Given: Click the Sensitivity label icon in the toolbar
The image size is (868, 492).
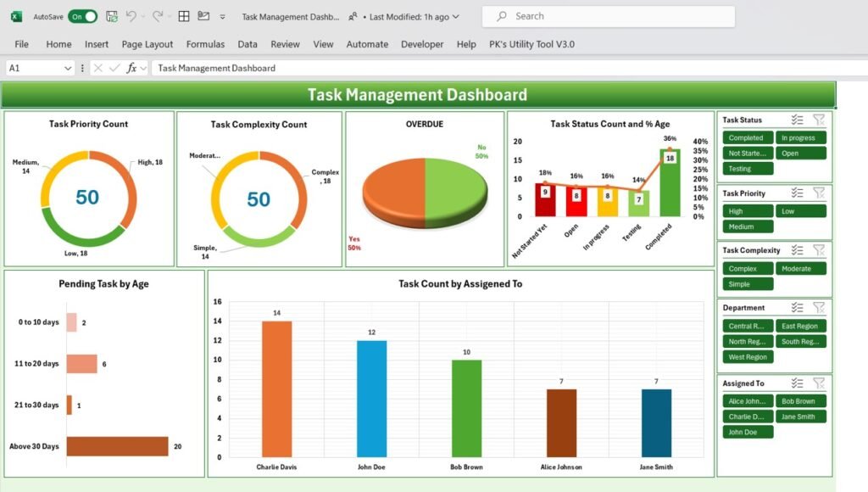Looking at the screenshot, I should coord(203,14).
